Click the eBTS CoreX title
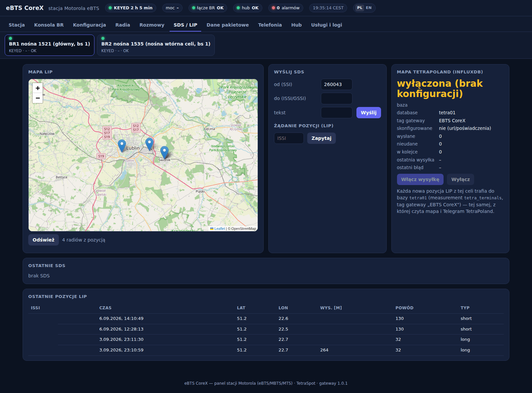The image size is (532, 393). [25, 8]
